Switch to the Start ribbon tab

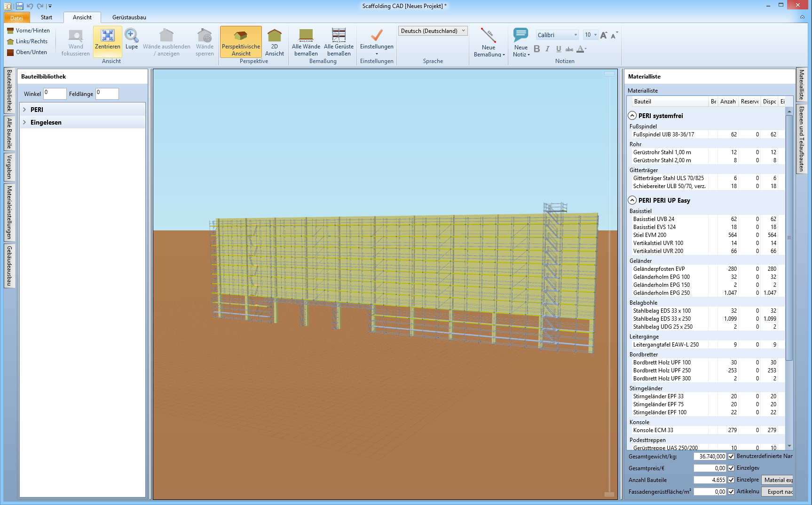pyautogui.click(x=47, y=17)
